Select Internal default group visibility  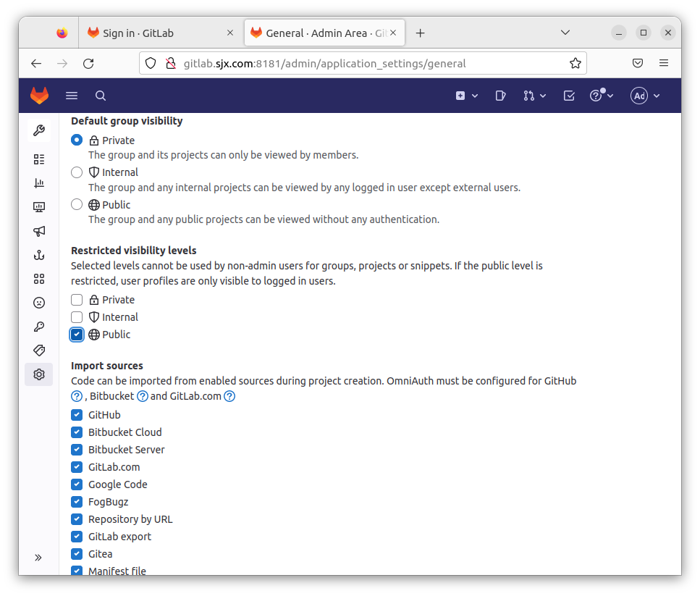[x=77, y=172]
